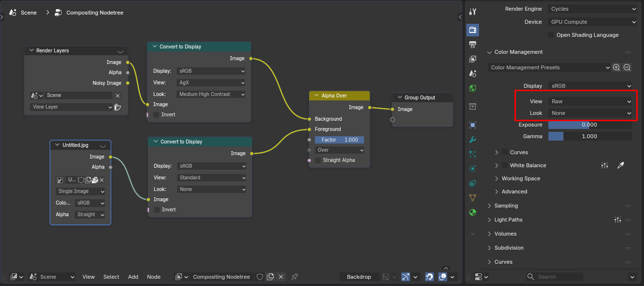Image resolution: width=644 pixels, height=286 pixels.
Task: Click the Exposure slider set to 0.000
Action: pos(590,125)
